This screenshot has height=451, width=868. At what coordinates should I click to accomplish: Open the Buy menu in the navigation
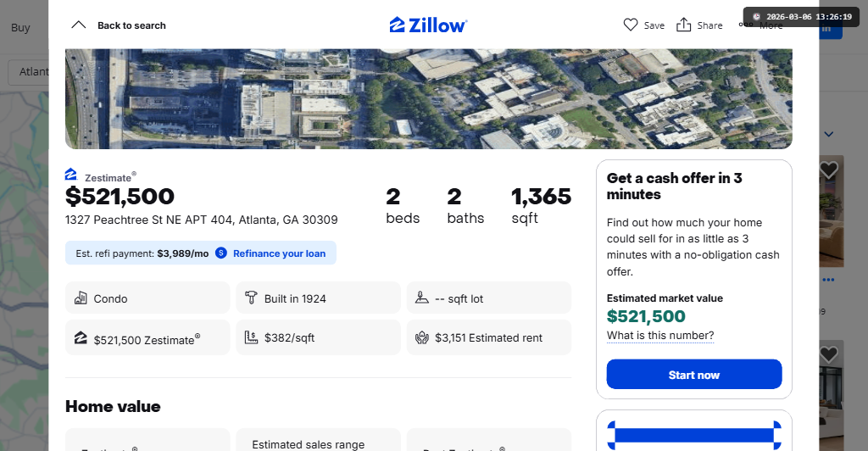pos(20,27)
